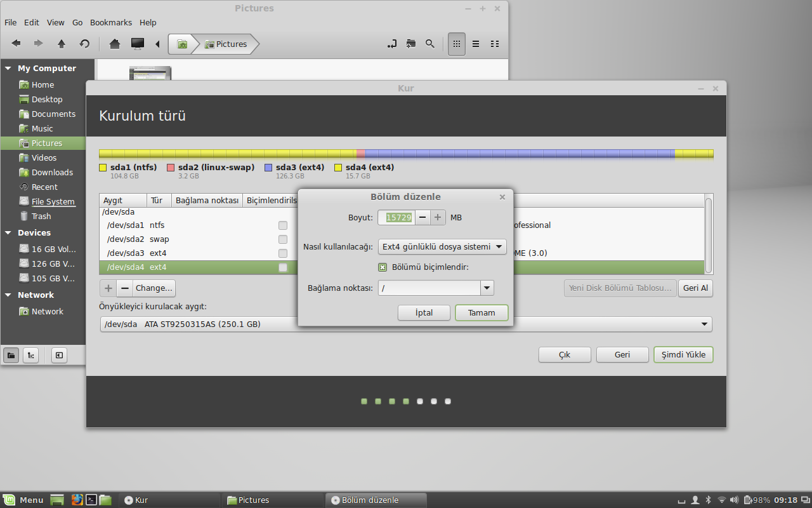The width and height of the screenshot is (812, 508).
Task: Open the Home folder toolbar icon
Action: (115, 44)
